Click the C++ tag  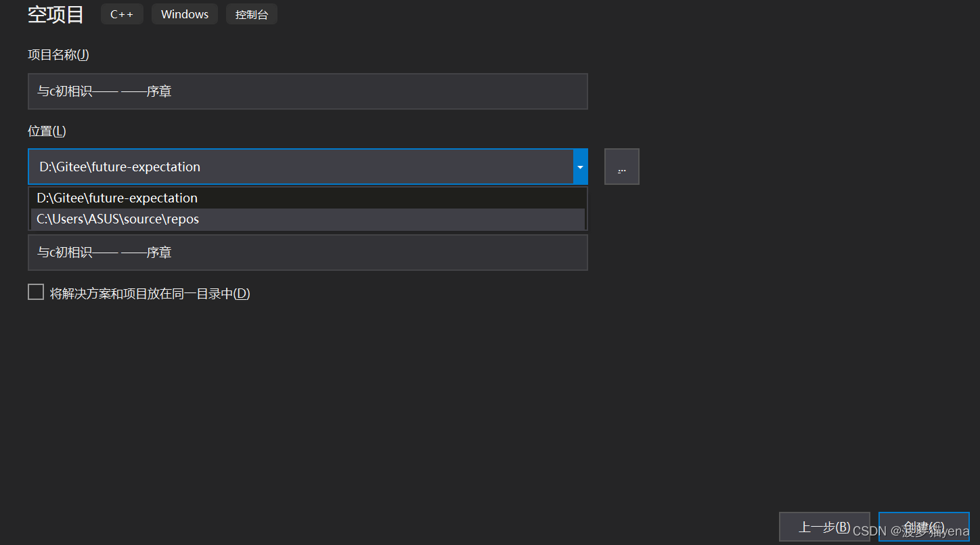[x=122, y=14]
